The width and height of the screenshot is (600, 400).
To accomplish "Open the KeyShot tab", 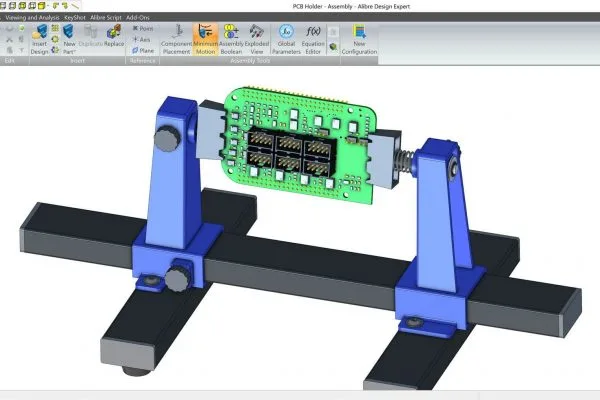I will tap(75, 17).
